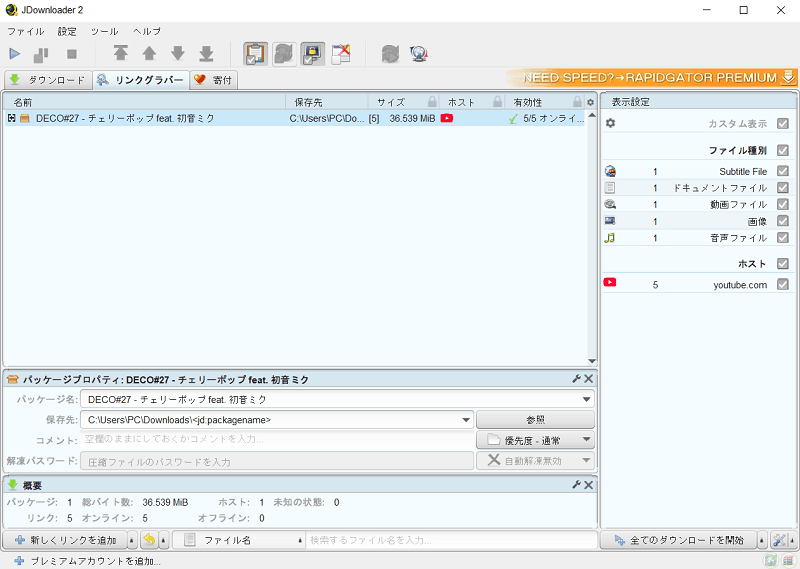Click YouTube host icon in package row
Image resolution: width=800 pixels, height=569 pixels.
[447, 118]
